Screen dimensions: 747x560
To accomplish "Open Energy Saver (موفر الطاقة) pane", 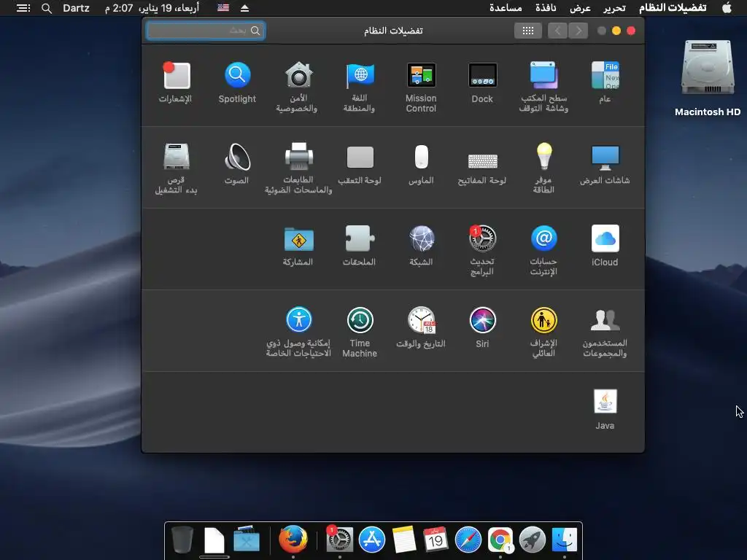I will coord(543,168).
